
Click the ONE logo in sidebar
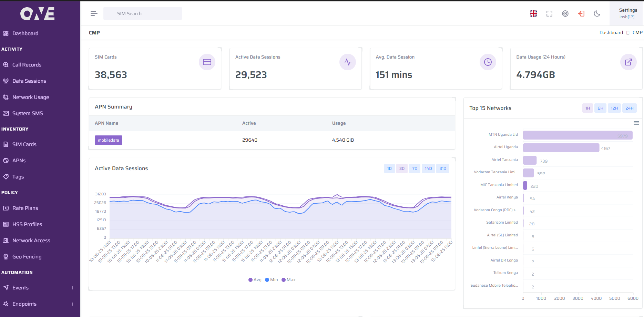pos(37,14)
